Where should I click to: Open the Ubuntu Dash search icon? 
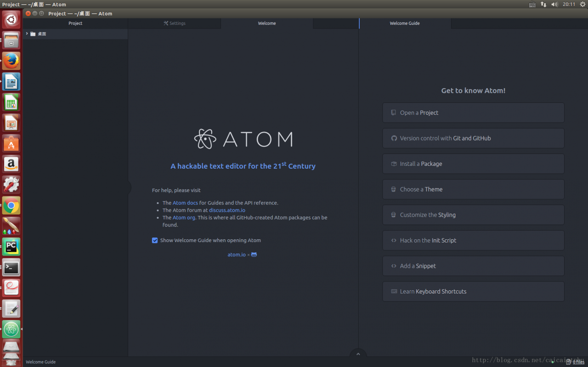(11, 20)
